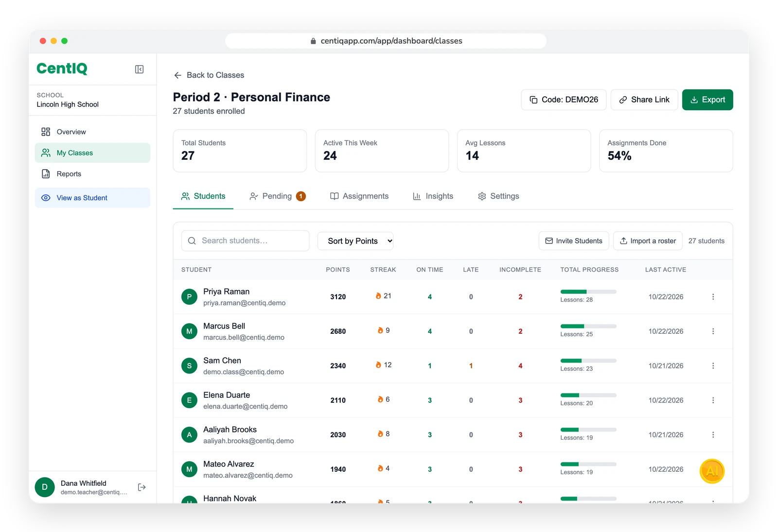
Task: Click Sam Chen's streak flame icon
Action: [x=378, y=365]
